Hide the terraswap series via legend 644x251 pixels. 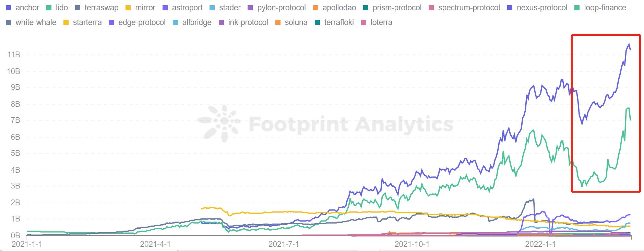97,8
